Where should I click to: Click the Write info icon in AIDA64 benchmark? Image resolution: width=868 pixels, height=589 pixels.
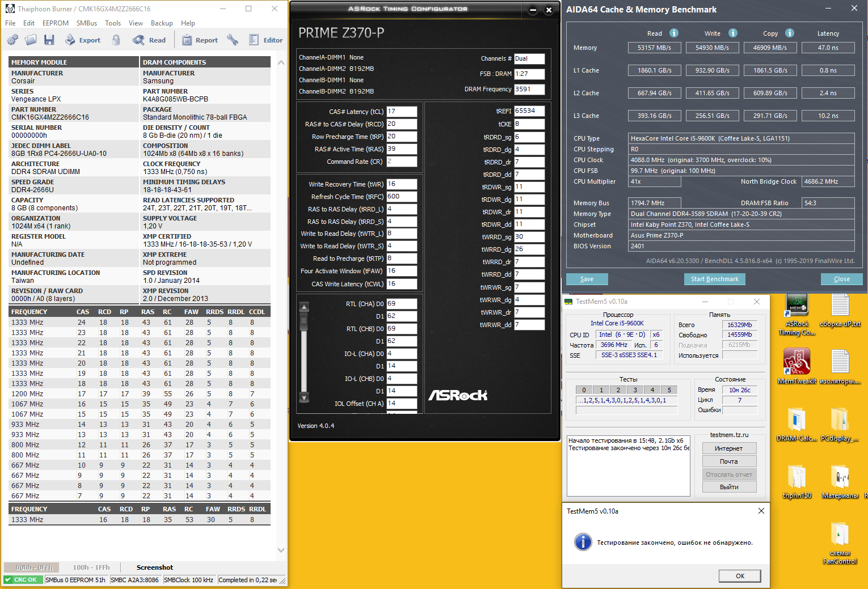733,33
